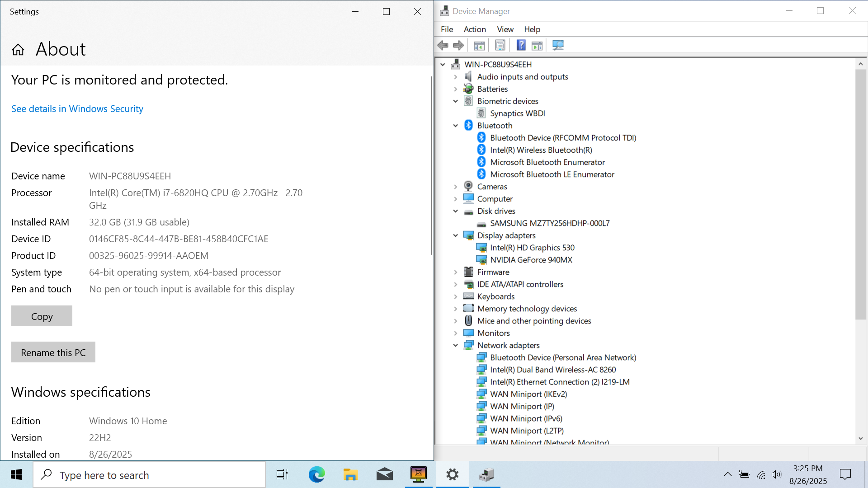This screenshot has width=868, height=488.
Task: Click the Type here to search box
Action: click(149, 475)
